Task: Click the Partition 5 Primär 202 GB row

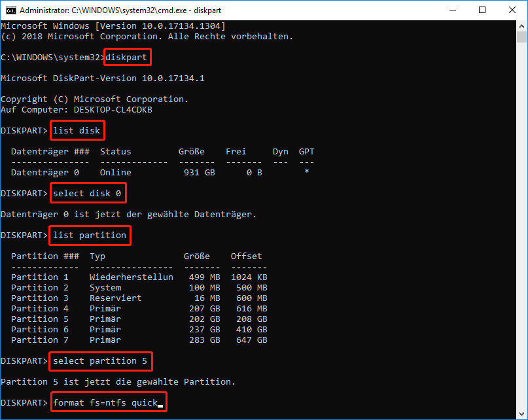Action: coord(139,319)
